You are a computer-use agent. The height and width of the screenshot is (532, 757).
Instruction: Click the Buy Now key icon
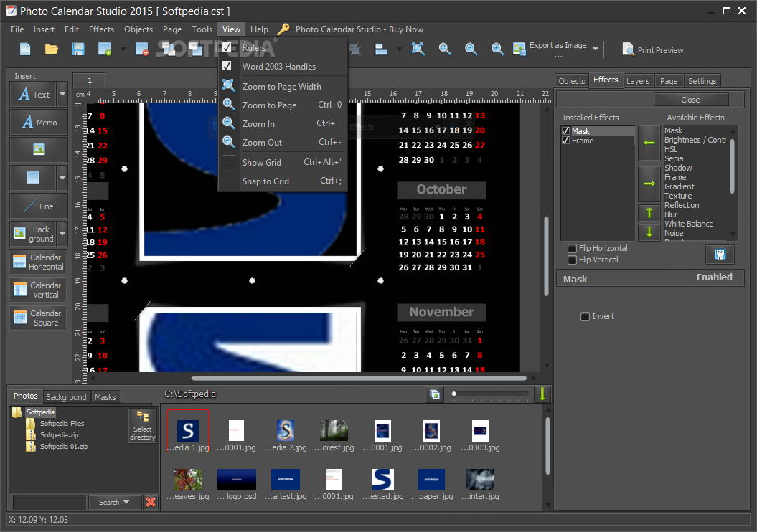pyautogui.click(x=283, y=29)
